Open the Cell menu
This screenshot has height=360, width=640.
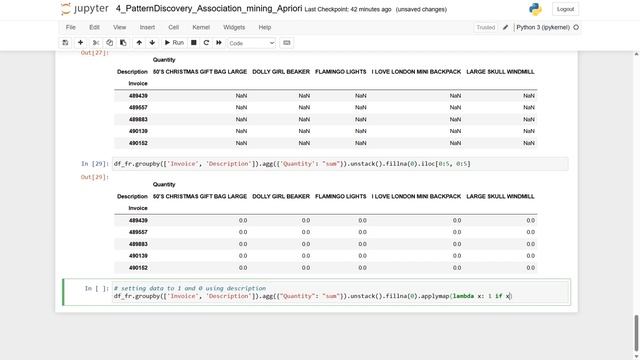(x=173, y=27)
